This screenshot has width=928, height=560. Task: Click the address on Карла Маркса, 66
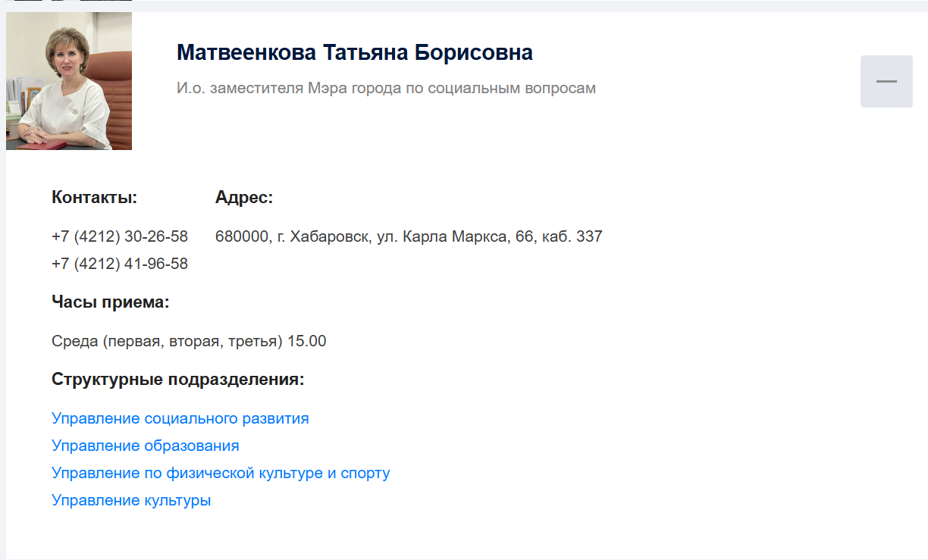point(409,236)
